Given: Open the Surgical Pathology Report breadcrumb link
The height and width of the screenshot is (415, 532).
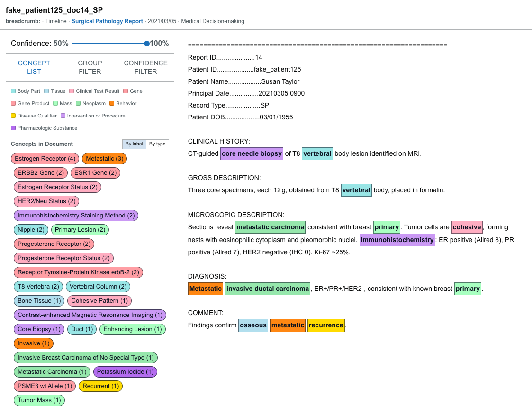Looking at the screenshot, I should (x=107, y=21).
